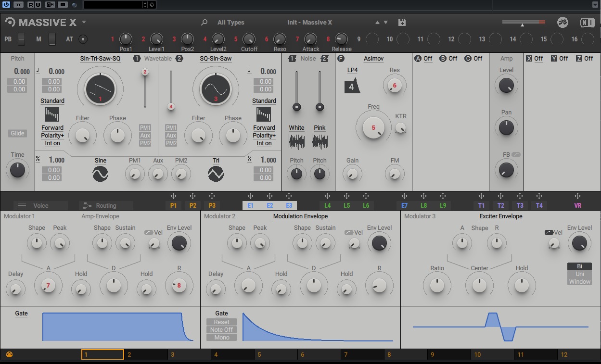Click the Massive X logo
The image size is (601, 364).
[40, 22]
